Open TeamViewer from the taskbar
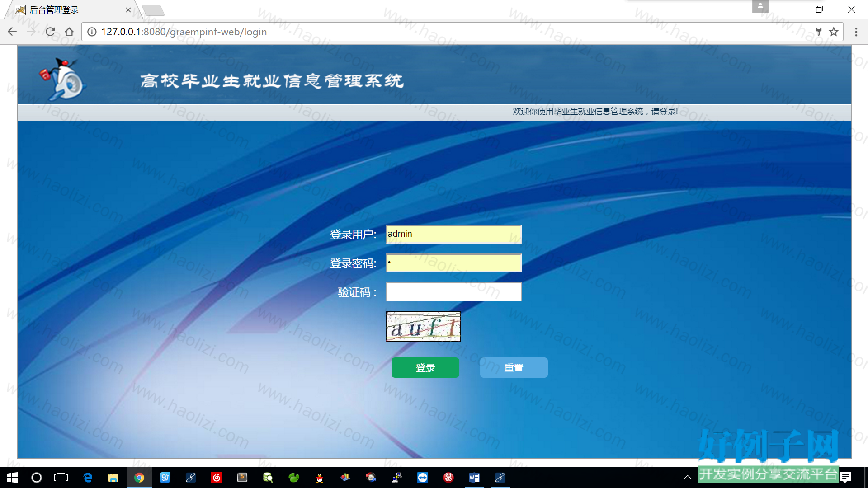This screenshot has width=868, height=488. point(423,478)
